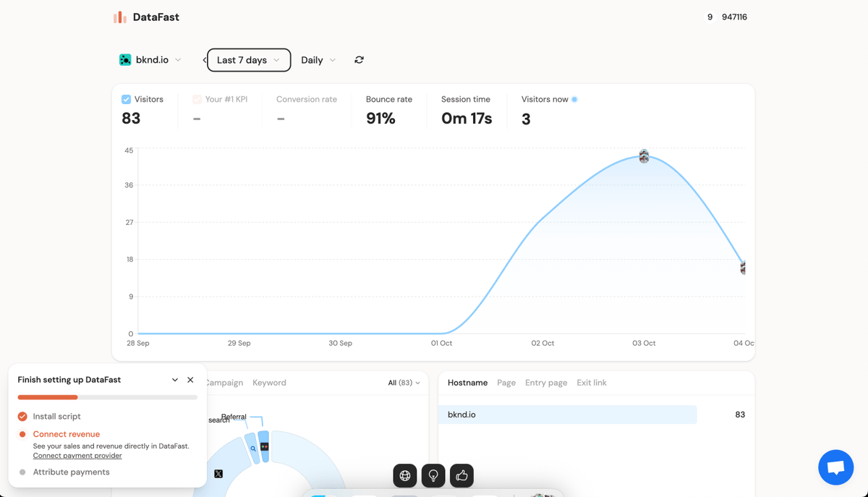Click the X (Twitter) icon on donut chart
This screenshot has width=868, height=497.
218,474
